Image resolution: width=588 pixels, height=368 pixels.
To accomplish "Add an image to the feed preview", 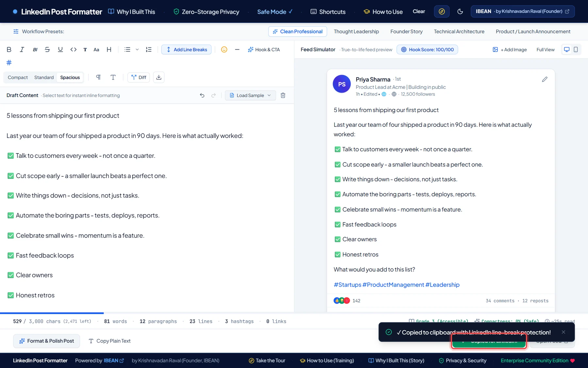I will tap(510, 50).
